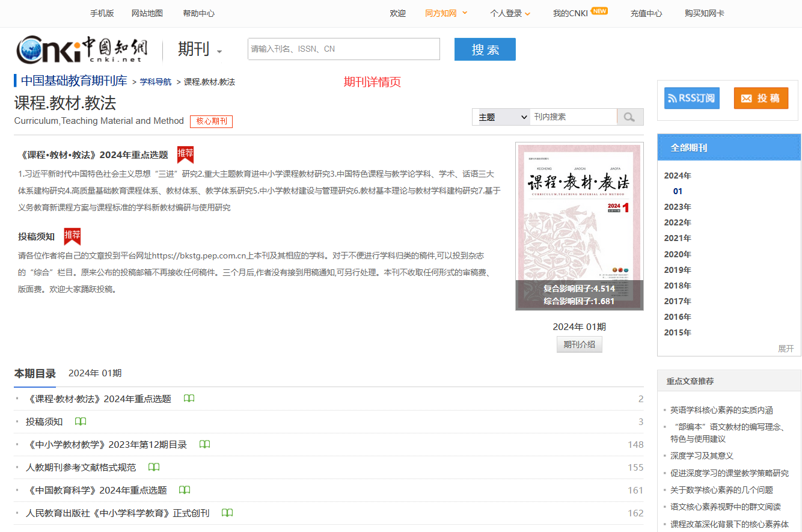
Task: Expand year 2016年 in issue list
Action: (678, 317)
